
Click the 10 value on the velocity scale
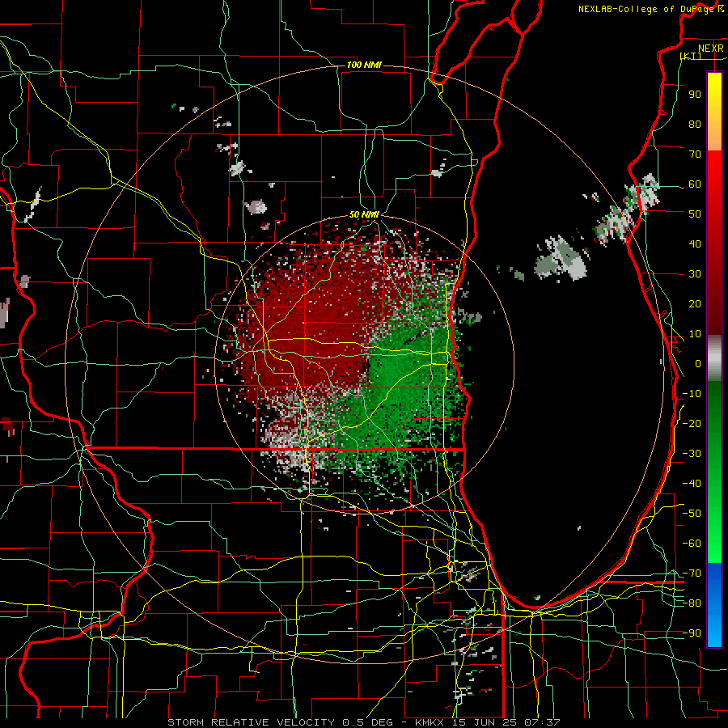coord(695,334)
